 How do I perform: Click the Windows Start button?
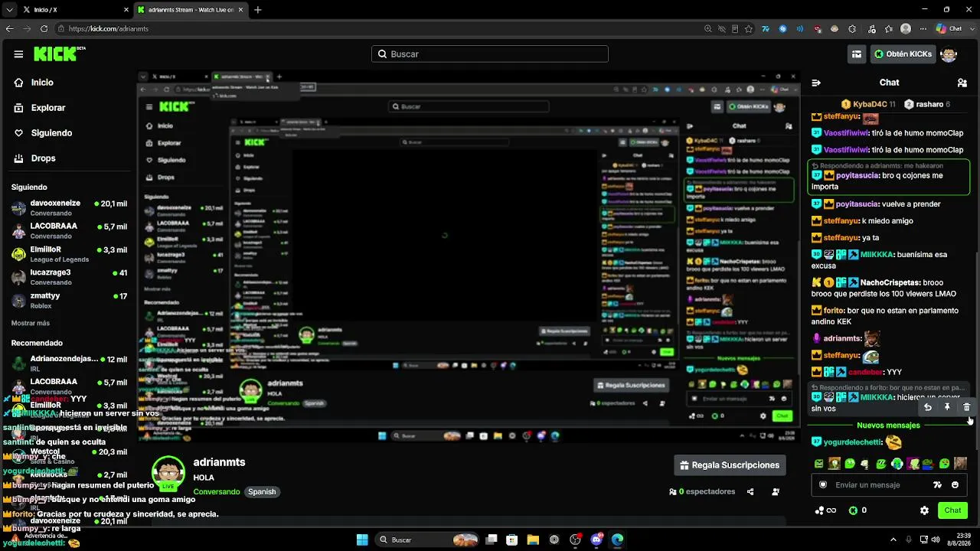coord(362,540)
